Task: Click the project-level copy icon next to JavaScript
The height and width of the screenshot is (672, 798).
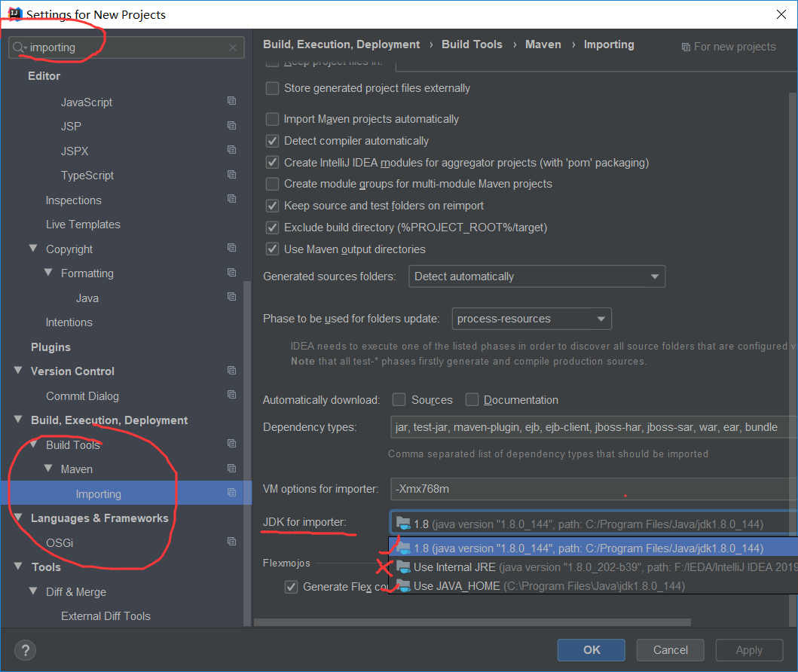Action: 231,101
